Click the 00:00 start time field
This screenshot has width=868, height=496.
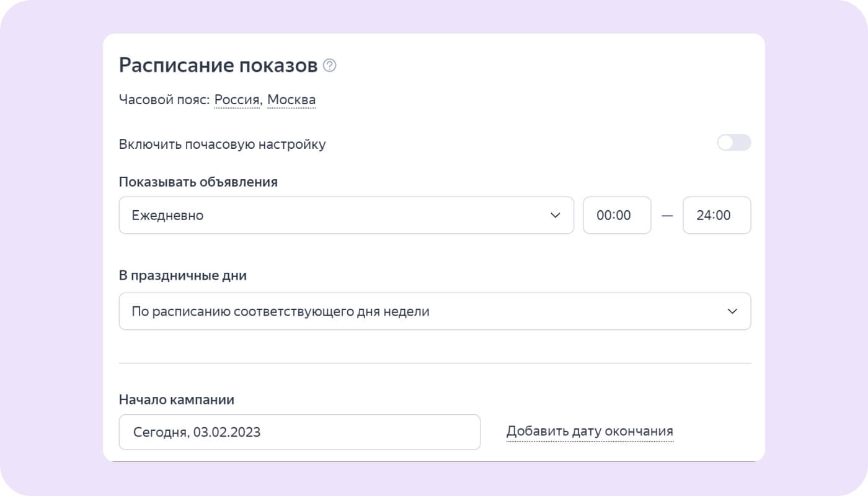click(x=617, y=215)
